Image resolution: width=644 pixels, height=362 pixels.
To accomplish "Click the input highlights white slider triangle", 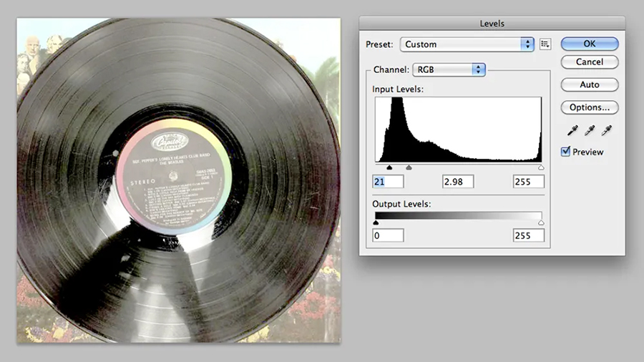I will [x=541, y=167].
